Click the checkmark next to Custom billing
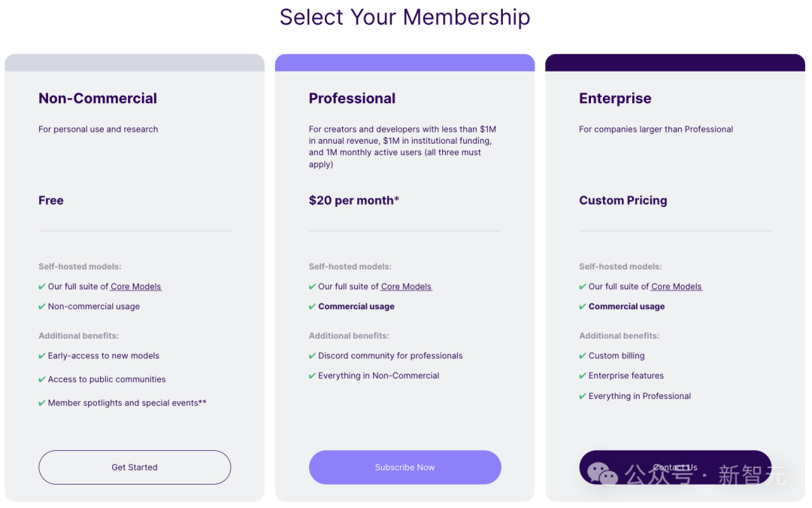 click(583, 356)
